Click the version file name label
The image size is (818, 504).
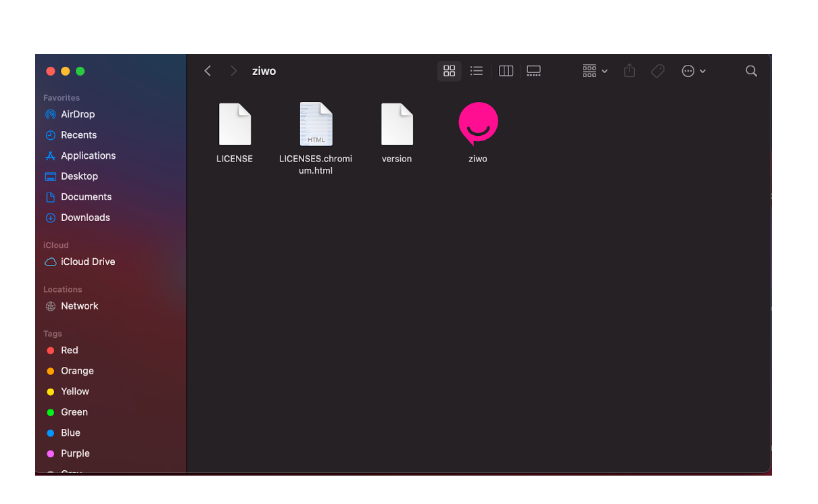coord(397,159)
